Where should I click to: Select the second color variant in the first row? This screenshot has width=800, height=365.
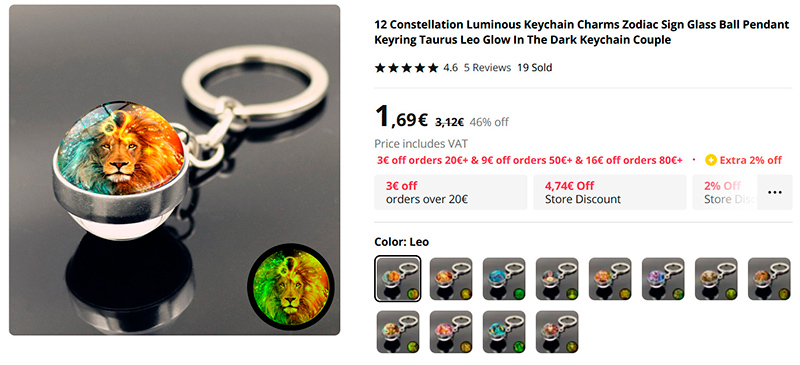451,279
